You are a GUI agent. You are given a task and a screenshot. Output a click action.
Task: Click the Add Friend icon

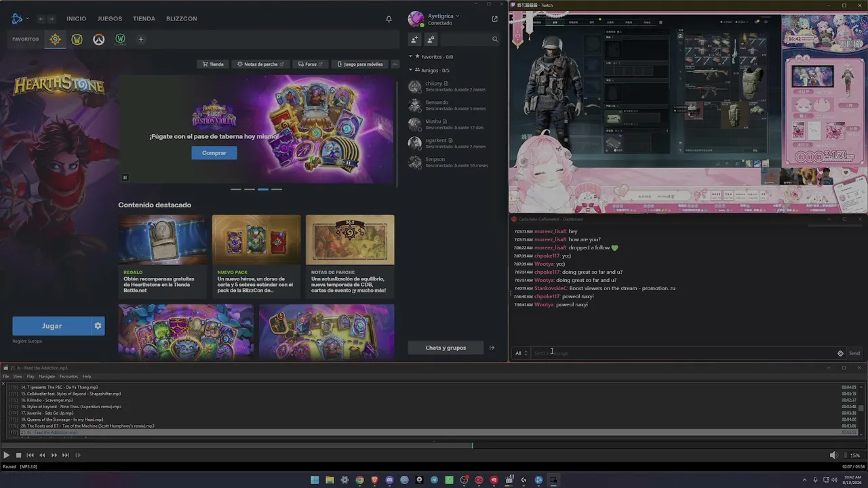point(414,39)
